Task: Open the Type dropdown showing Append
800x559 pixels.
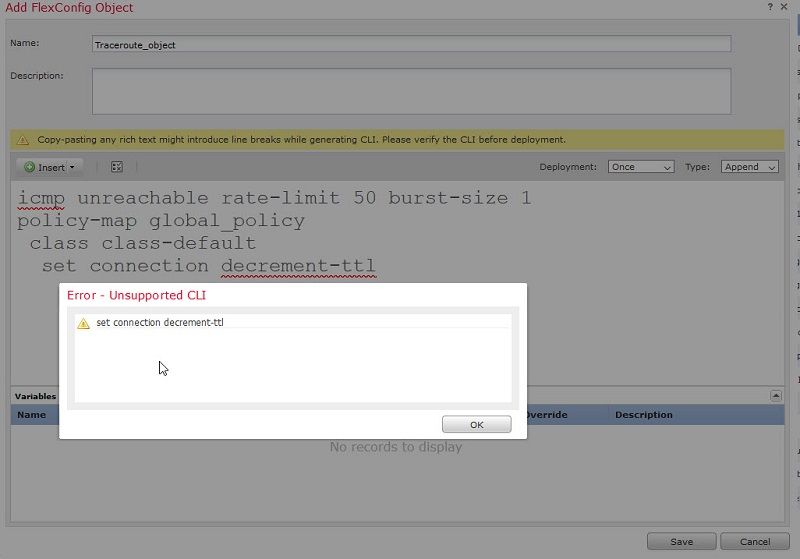Action: (x=749, y=167)
